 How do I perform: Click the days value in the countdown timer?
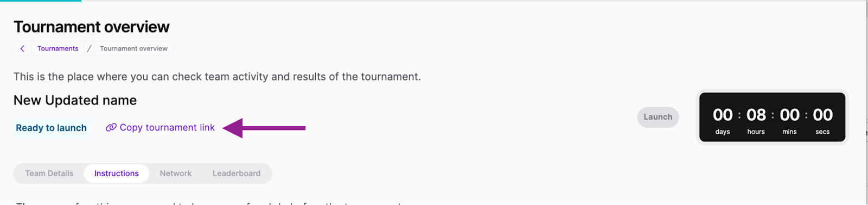tap(723, 115)
